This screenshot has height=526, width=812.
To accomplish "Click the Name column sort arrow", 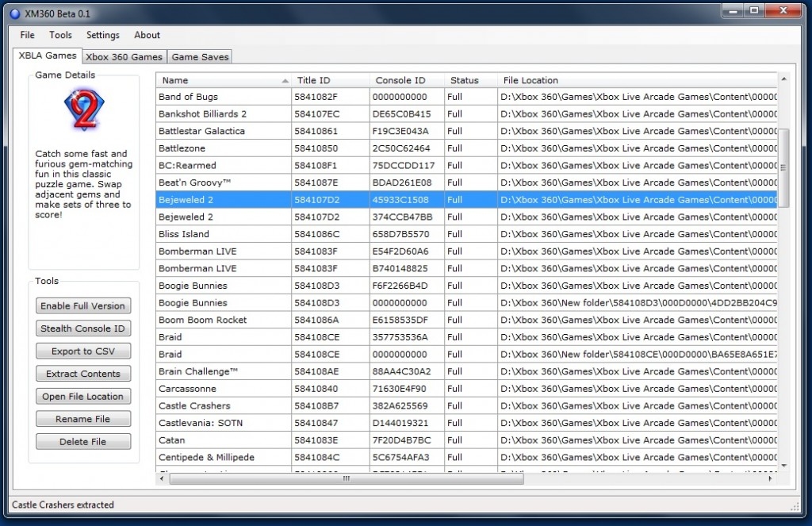I will [x=285, y=80].
